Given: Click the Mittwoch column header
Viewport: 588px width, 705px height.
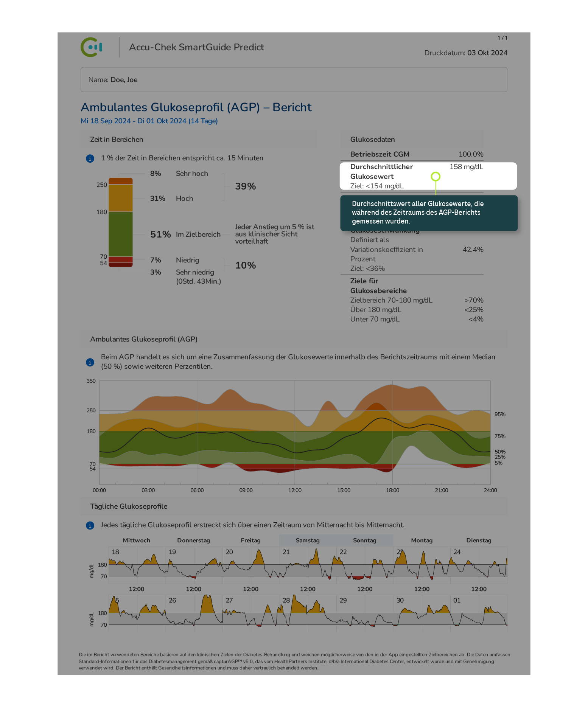Looking at the screenshot, I should (x=137, y=540).
